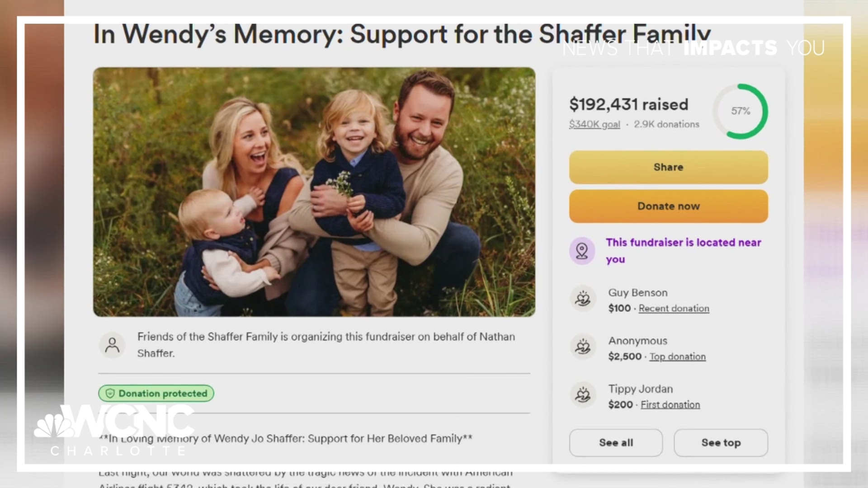Click the Donate now button
Screen dimensions: 868x488
click(x=668, y=206)
